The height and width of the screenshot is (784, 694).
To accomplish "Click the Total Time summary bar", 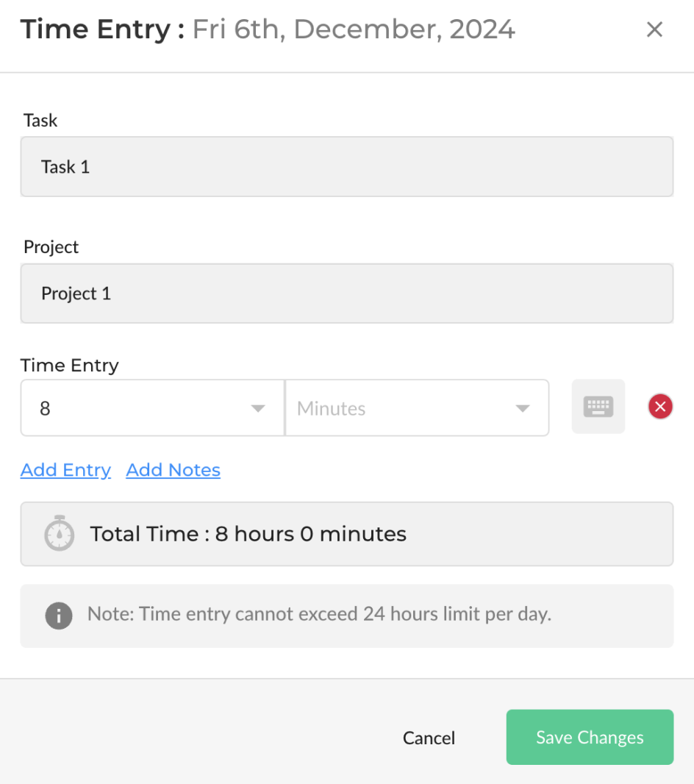I will (346, 534).
